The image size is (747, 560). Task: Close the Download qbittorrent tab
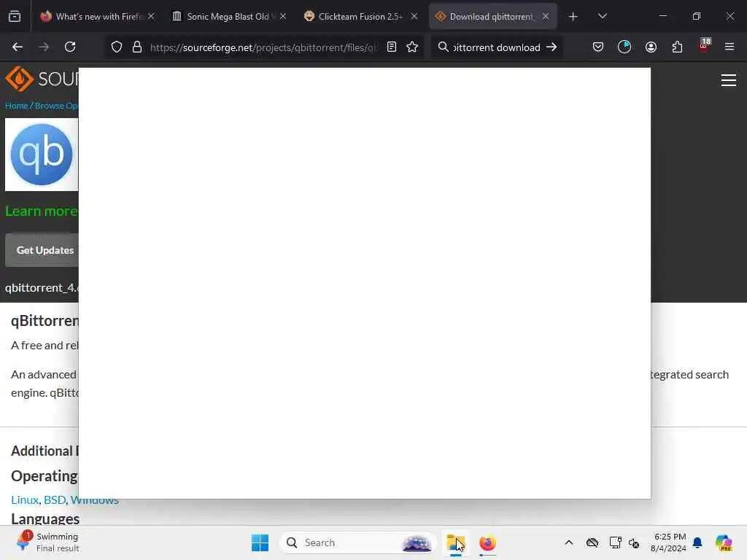(546, 16)
